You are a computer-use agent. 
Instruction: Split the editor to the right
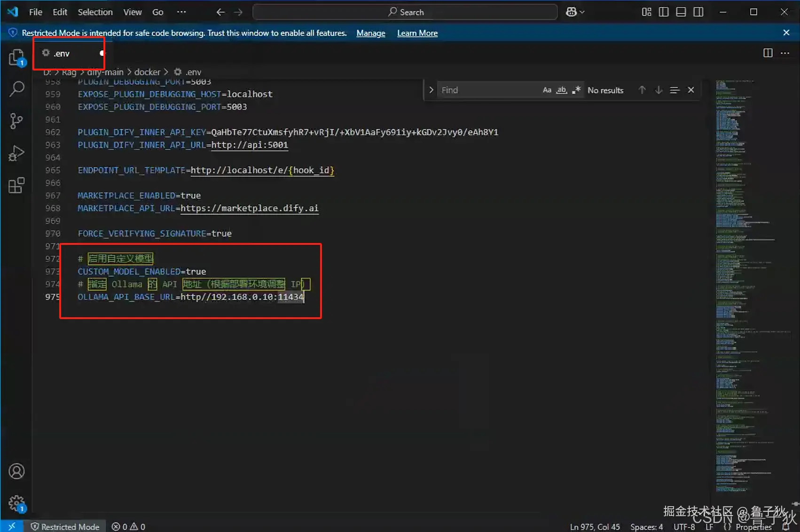[768, 53]
